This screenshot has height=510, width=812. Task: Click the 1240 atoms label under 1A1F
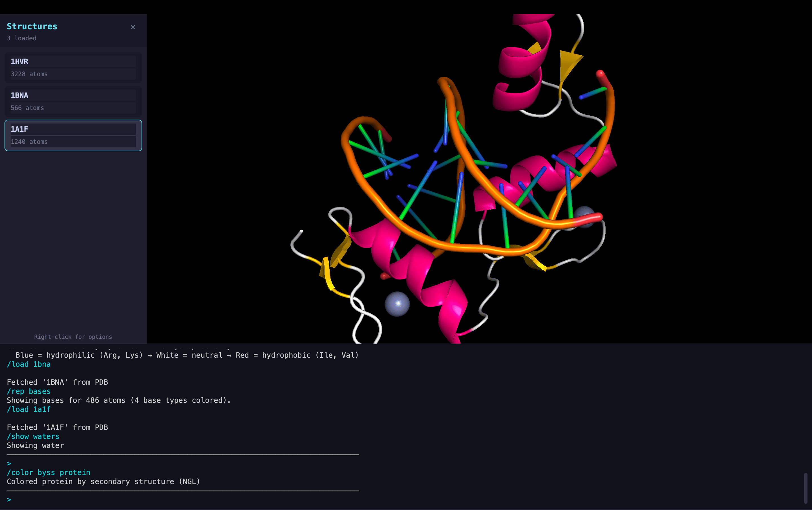[29, 142]
